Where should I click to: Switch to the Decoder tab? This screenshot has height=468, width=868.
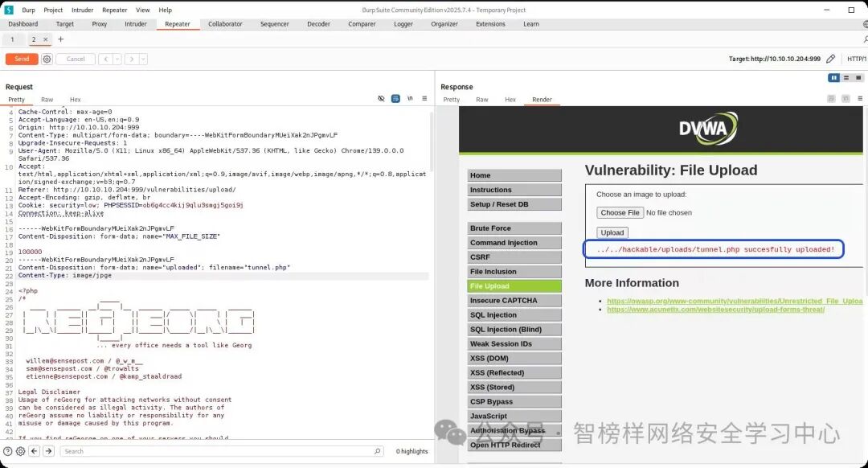[318, 24]
